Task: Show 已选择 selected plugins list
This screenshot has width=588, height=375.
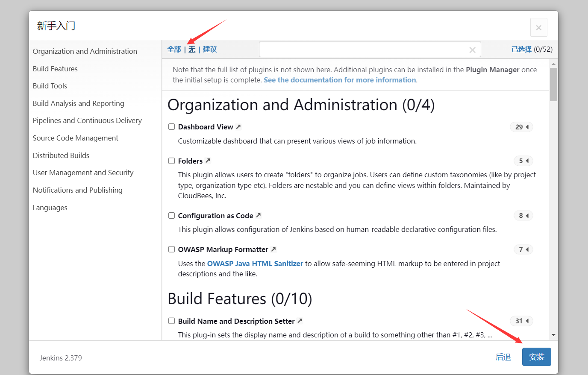Action: click(521, 49)
